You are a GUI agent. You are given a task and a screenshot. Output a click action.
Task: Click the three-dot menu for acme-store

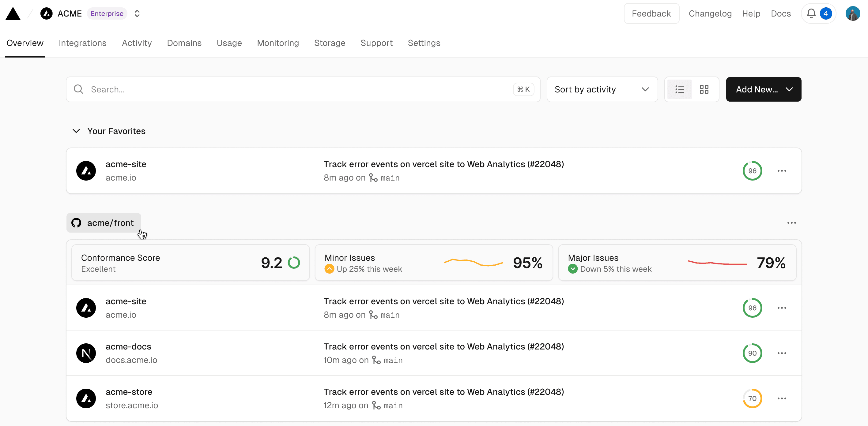782,398
